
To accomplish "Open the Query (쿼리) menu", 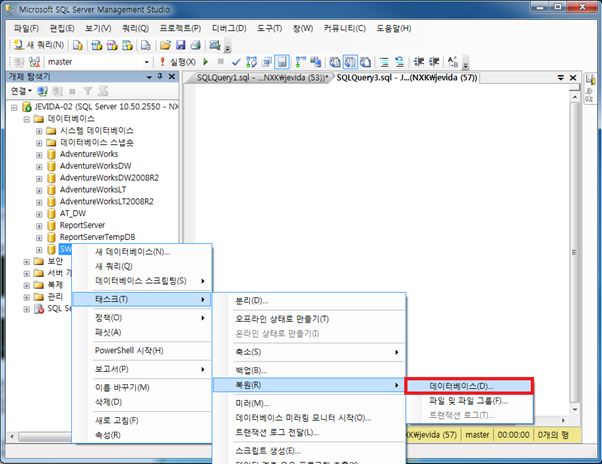I will tap(136, 28).
